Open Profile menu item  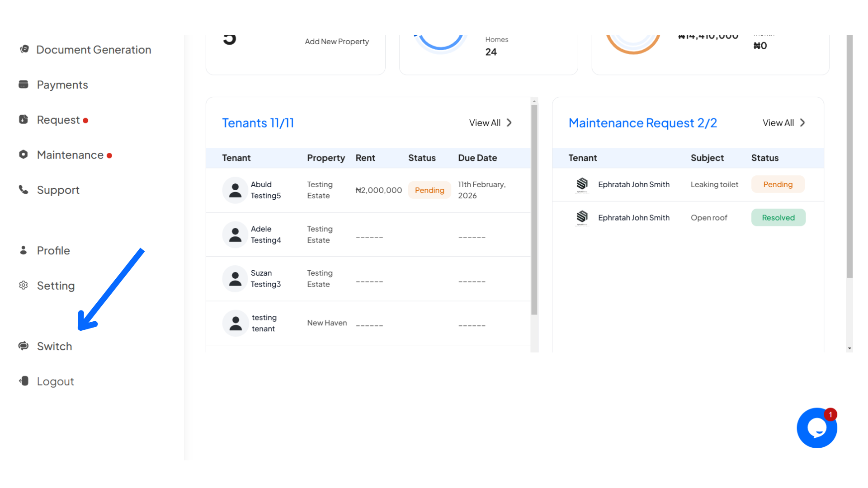pos(53,250)
